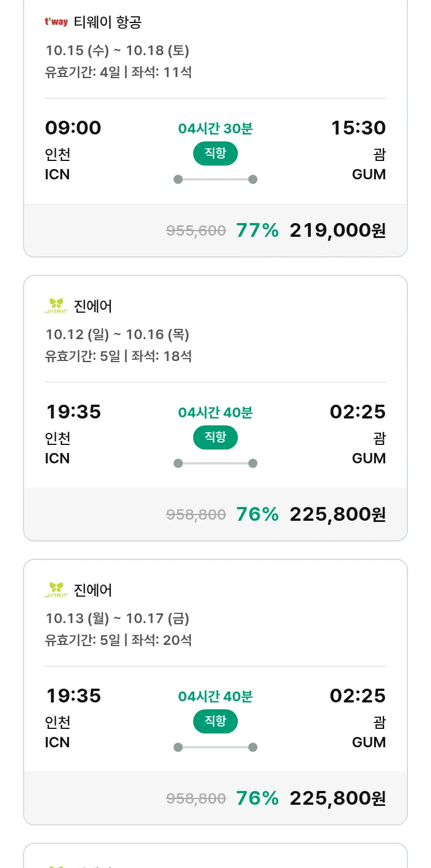Select the 219,000원 t'way fare
This screenshot has height=868, width=431.
click(337, 231)
